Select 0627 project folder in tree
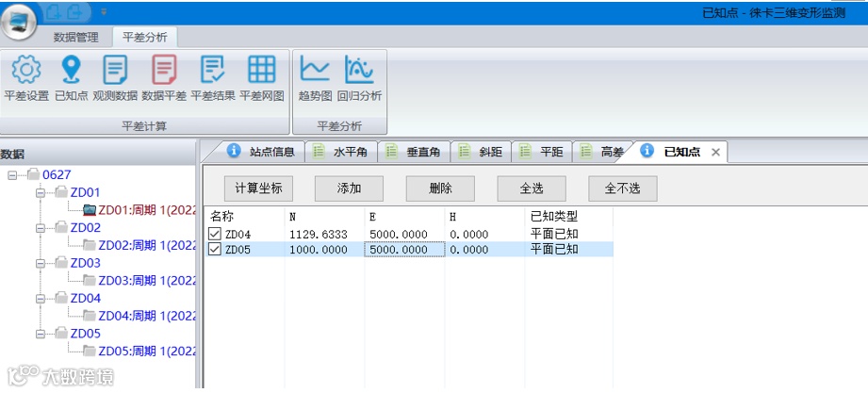This screenshot has width=868, height=393. click(x=57, y=175)
